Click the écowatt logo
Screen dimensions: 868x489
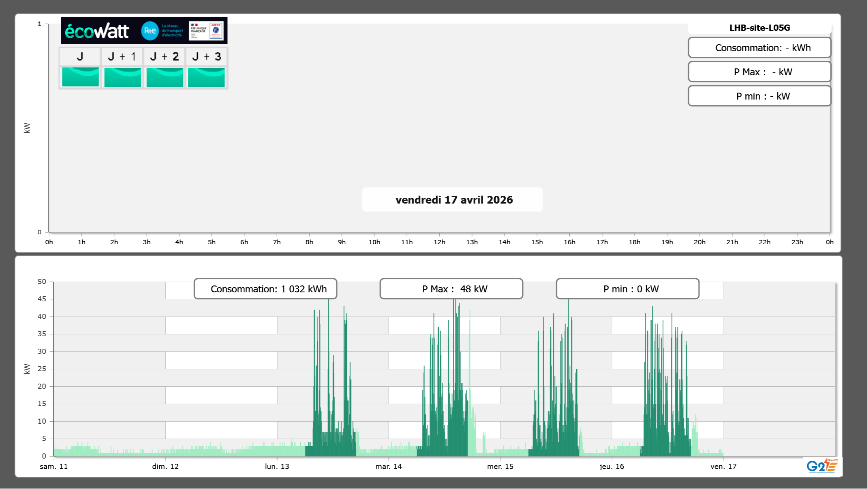tap(97, 31)
